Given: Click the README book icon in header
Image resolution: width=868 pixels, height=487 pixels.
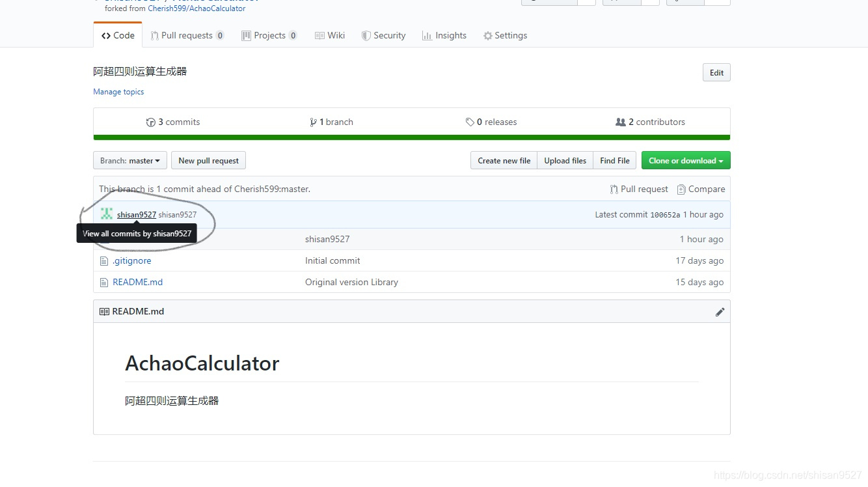Looking at the screenshot, I should click(x=104, y=311).
